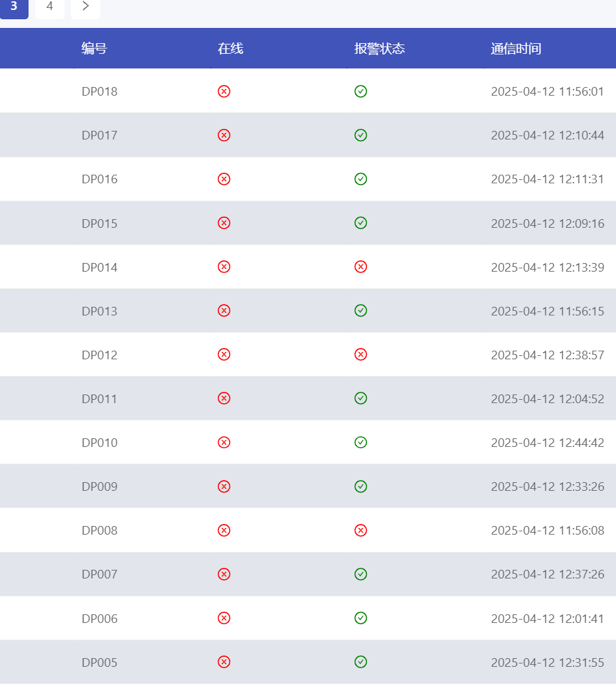Click the green alarm icon for DP010
Screen dimensions: 616x698
click(360, 442)
